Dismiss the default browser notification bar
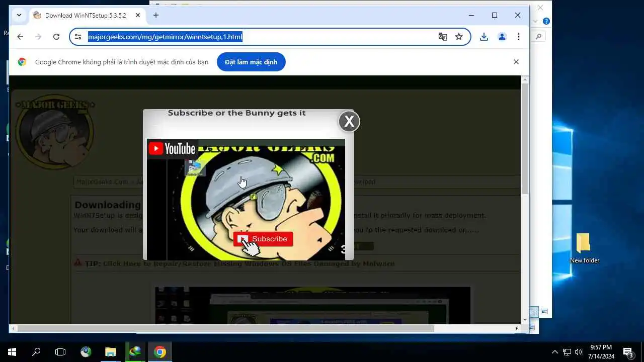This screenshot has height=362, width=644. click(x=516, y=62)
